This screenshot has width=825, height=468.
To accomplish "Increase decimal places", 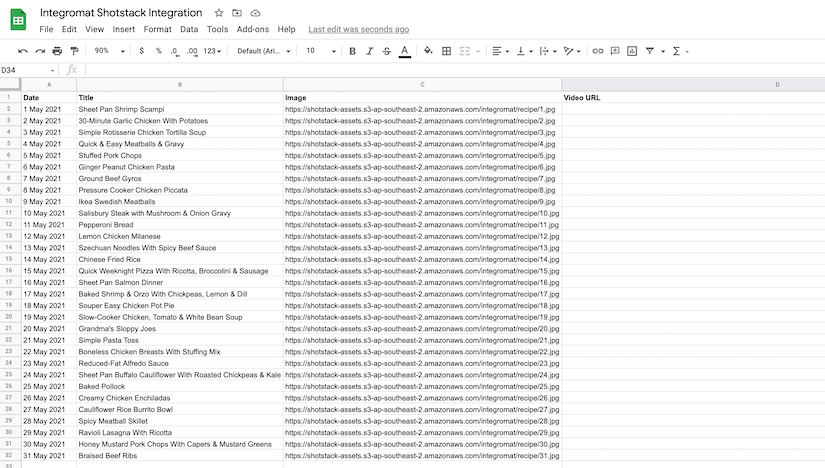I will (x=192, y=51).
